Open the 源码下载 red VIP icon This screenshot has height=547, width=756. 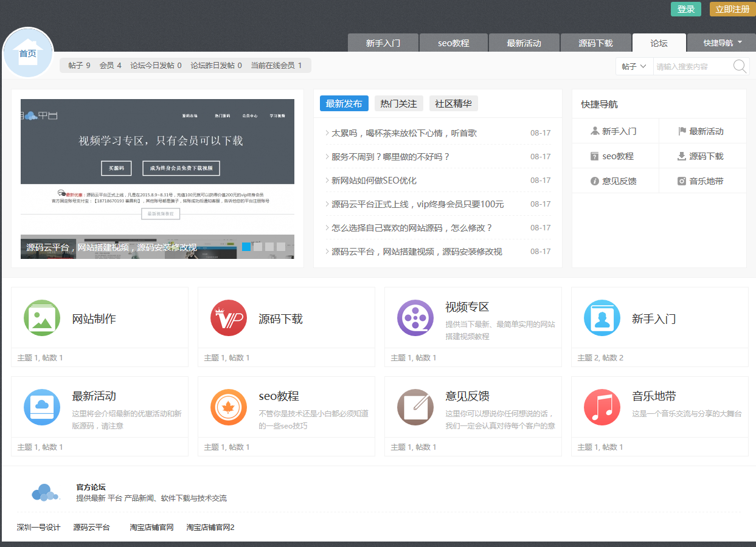click(x=229, y=318)
